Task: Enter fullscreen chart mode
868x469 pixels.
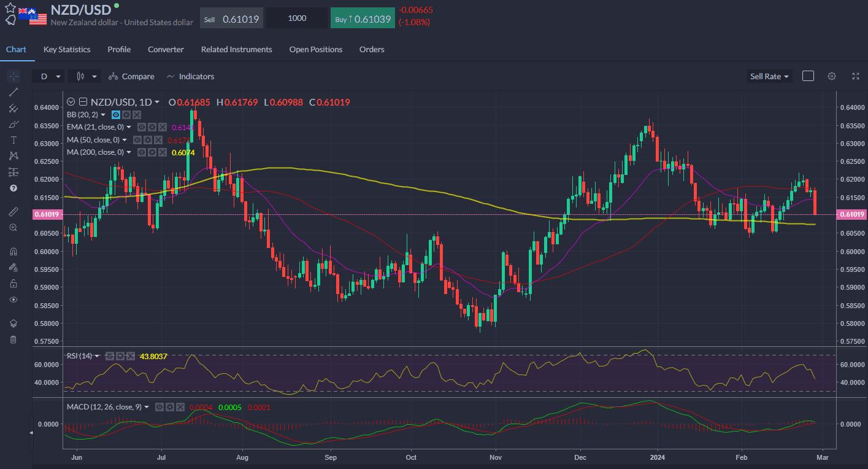Action: pos(856,76)
